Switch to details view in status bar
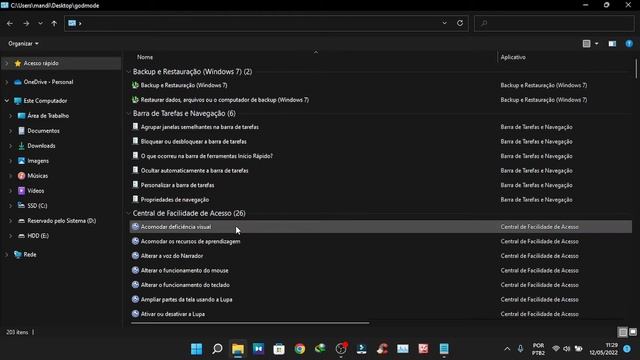 [623, 332]
